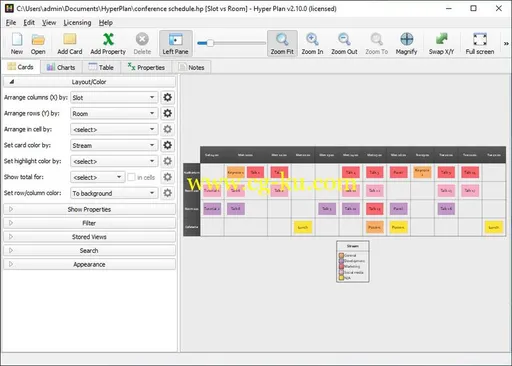
Task: Toggle the Left Pane button
Action: pos(175,43)
